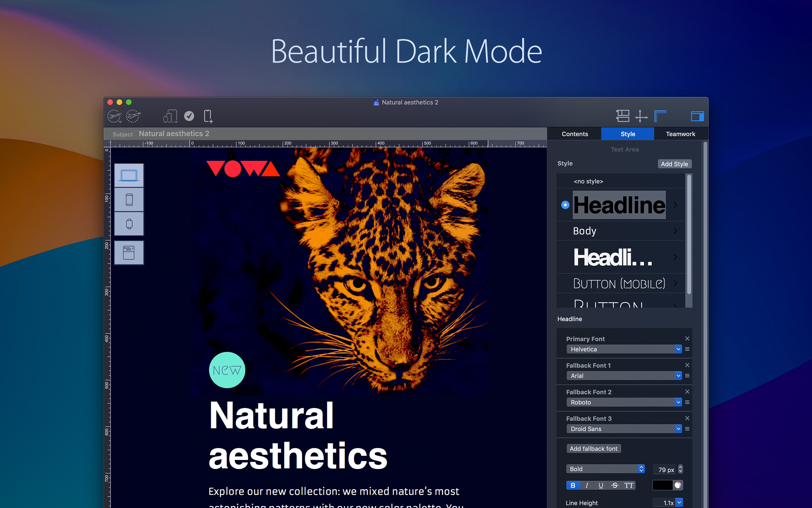Expand the Body style chevron
This screenshot has width=812, height=508.
[676, 231]
